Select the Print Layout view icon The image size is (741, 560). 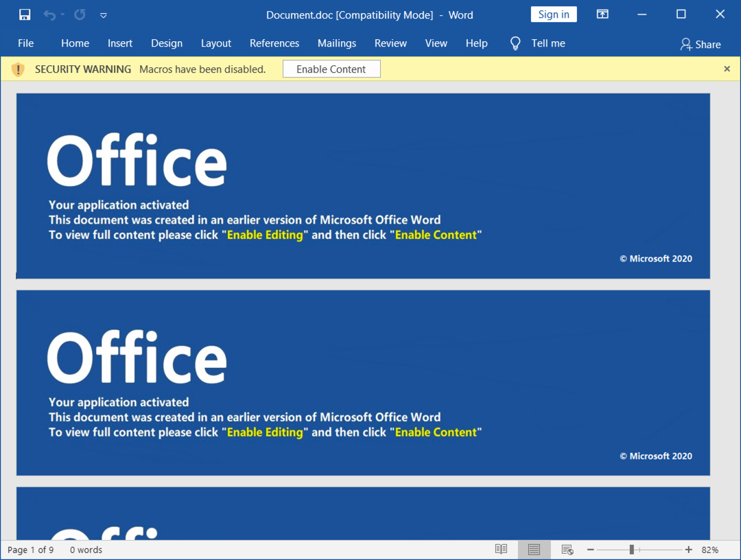(x=534, y=550)
